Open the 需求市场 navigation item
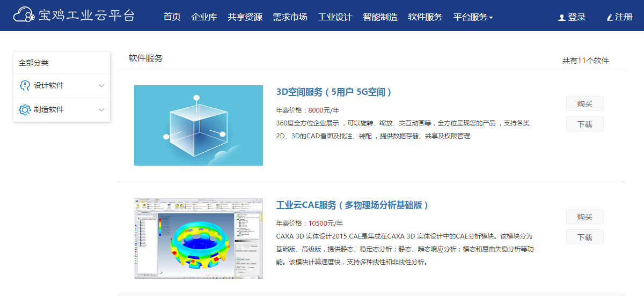 click(x=290, y=17)
